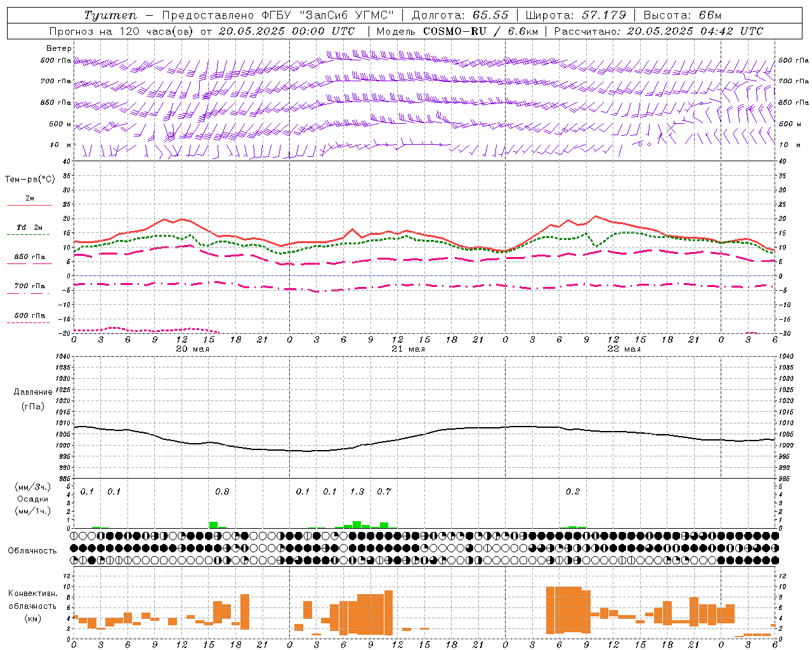The height and width of the screenshot is (650, 812).
Task: Click the "20 мая" date label
Action: point(192,349)
